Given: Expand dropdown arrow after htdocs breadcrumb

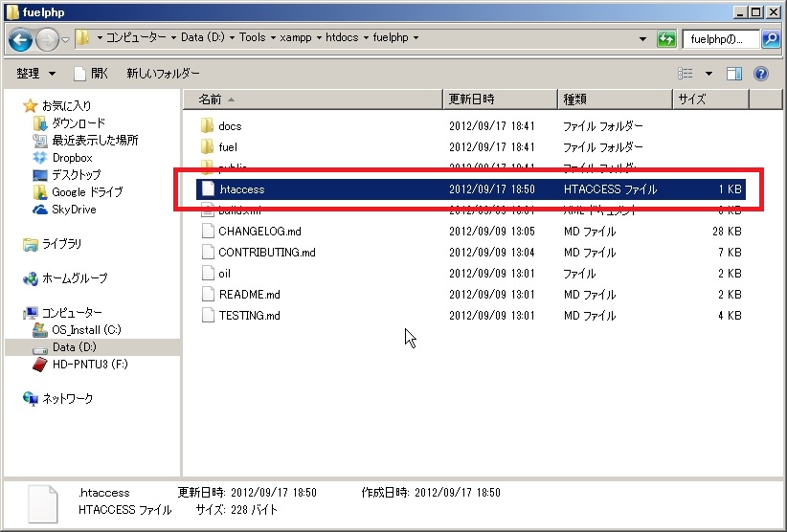Looking at the screenshot, I should [x=366, y=37].
